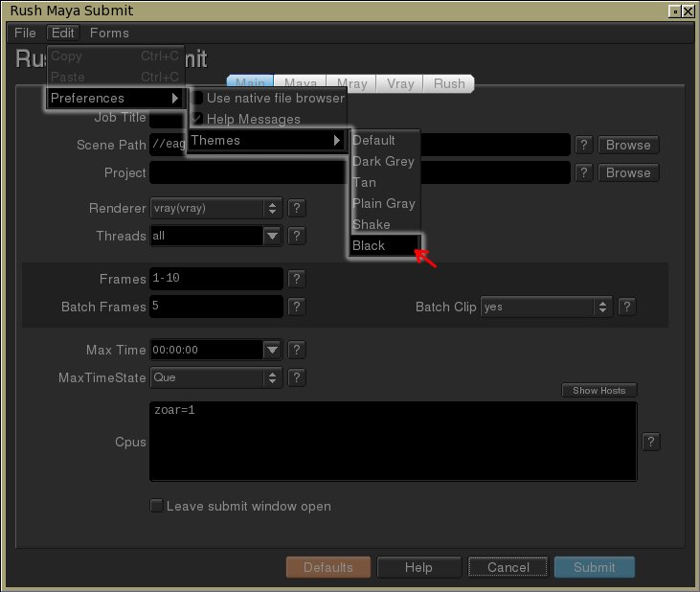Click the Submit button
This screenshot has width=700, height=592.
pos(595,567)
